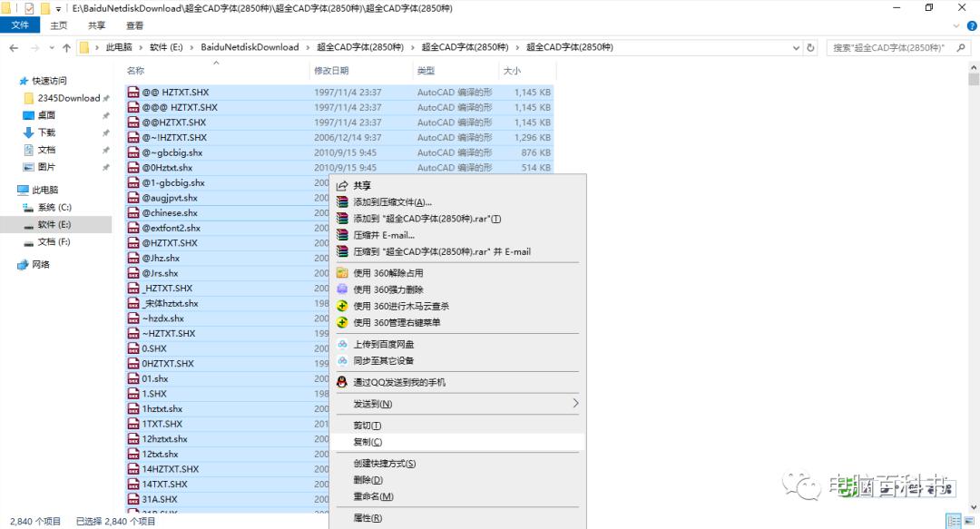Click the folder icon in the address bar
Viewport: 980px width, 529px height.
click(83, 46)
